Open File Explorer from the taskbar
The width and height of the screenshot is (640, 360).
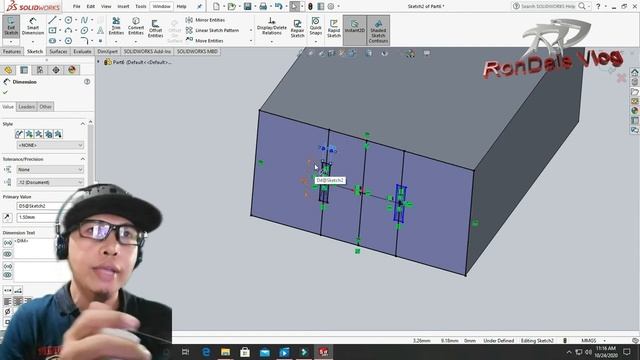click(x=225, y=352)
